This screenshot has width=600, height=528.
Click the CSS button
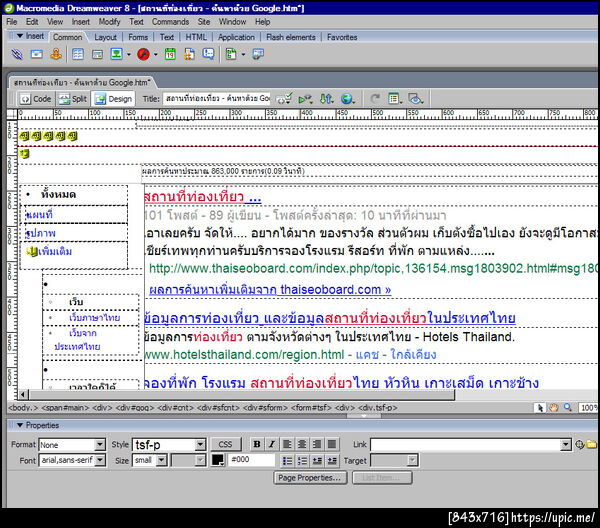pyautogui.click(x=225, y=445)
